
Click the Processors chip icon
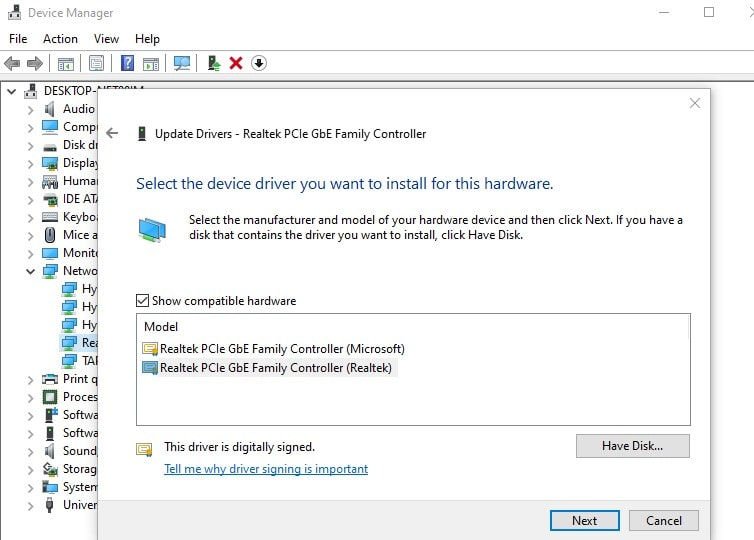click(x=50, y=397)
